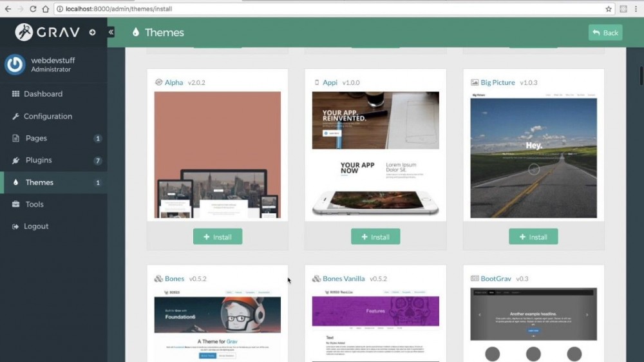Click the Back button
Image resolution: width=644 pixels, height=362 pixels.
point(605,33)
